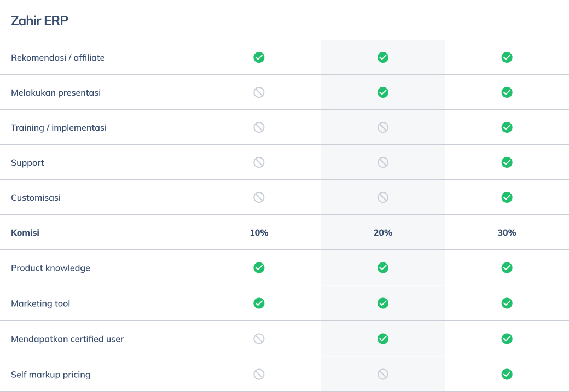Click the '10%' commission value
The image size is (569, 392).
pyautogui.click(x=259, y=233)
